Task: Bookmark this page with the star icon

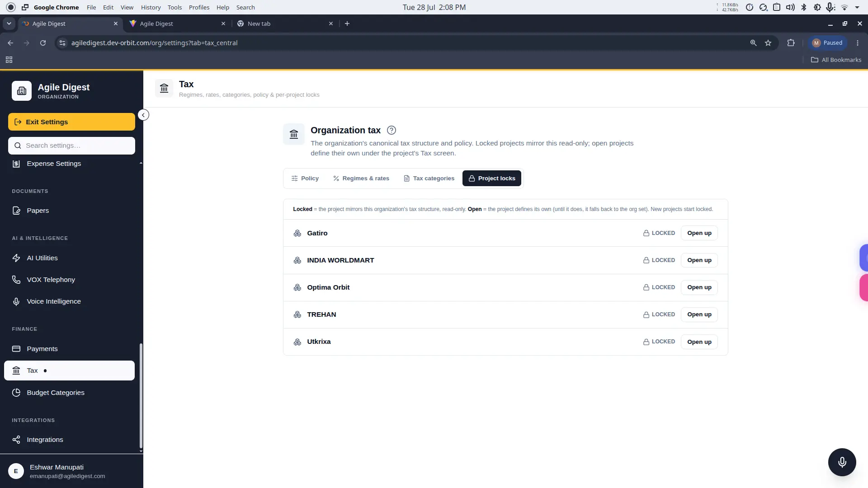Action: click(768, 43)
